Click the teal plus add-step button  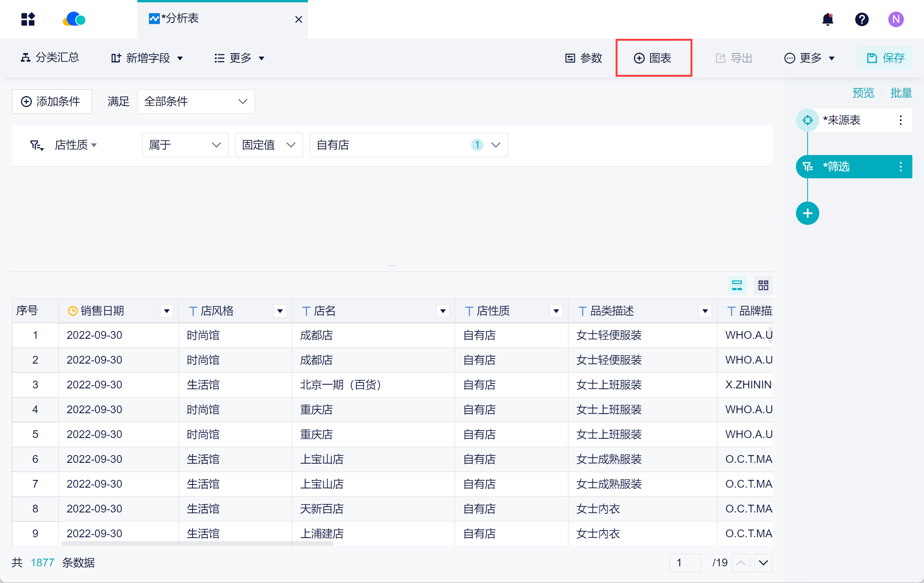(x=807, y=213)
